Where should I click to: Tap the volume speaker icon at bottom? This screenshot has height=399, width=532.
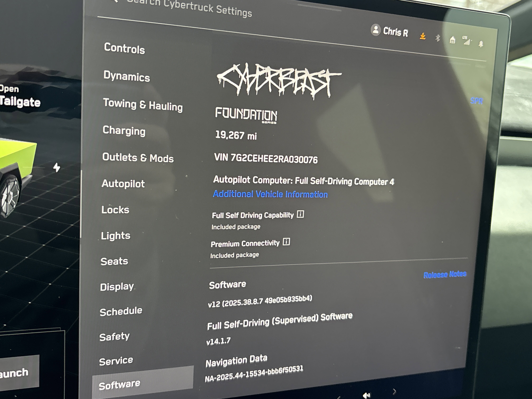click(x=366, y=395)
